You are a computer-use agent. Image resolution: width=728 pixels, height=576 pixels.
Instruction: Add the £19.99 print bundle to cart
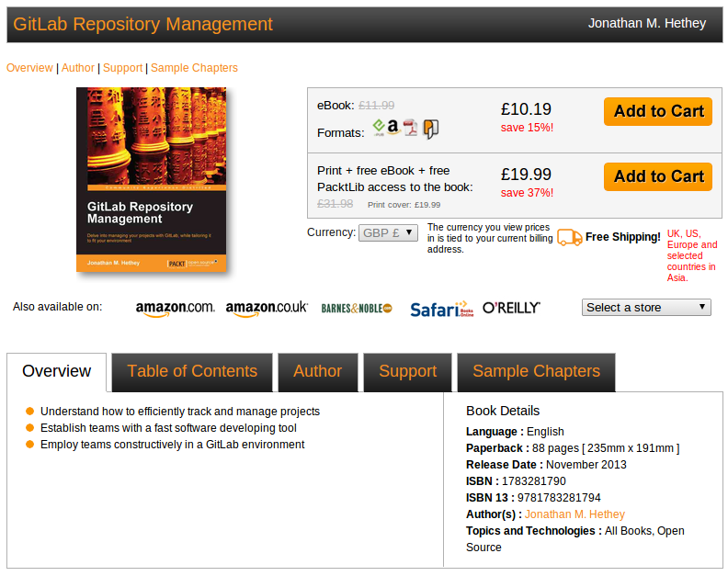coord(658,176)
